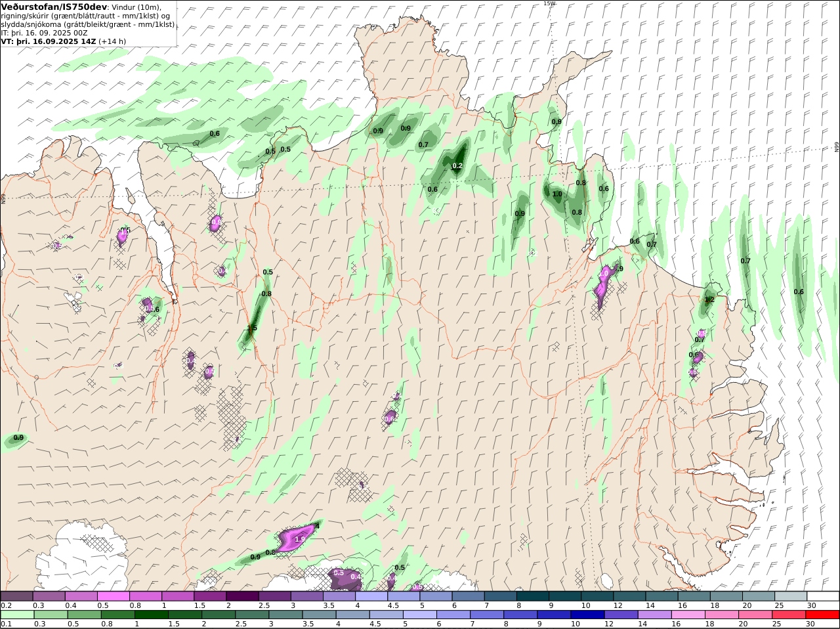The height and width of the screenshot is (629, 840).
Task: Pick the 9 dark teal swatch in the upper legend
Action: (x=564, y=596)
